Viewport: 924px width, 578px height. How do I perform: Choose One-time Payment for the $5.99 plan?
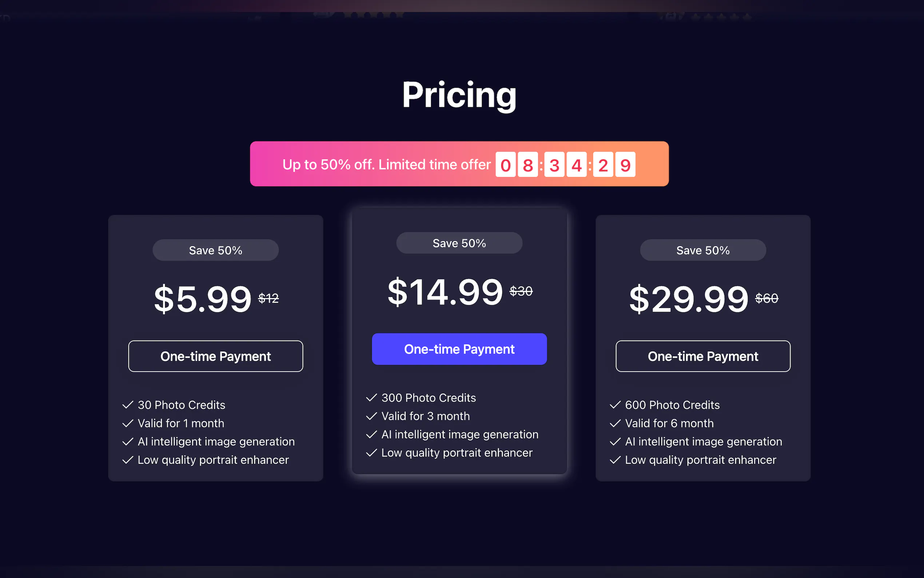pyautogui.click(x=215, y=356)
